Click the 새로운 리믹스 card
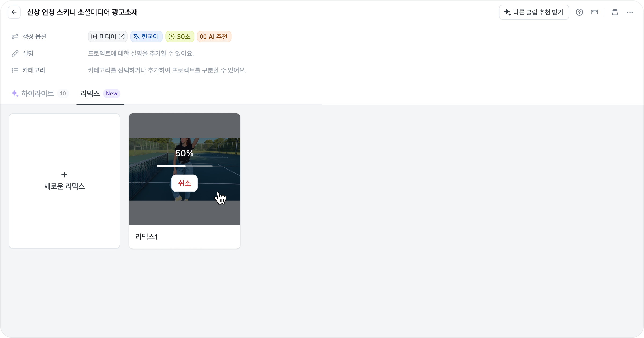The image size is (644, 338). click(x=64, y=181)
